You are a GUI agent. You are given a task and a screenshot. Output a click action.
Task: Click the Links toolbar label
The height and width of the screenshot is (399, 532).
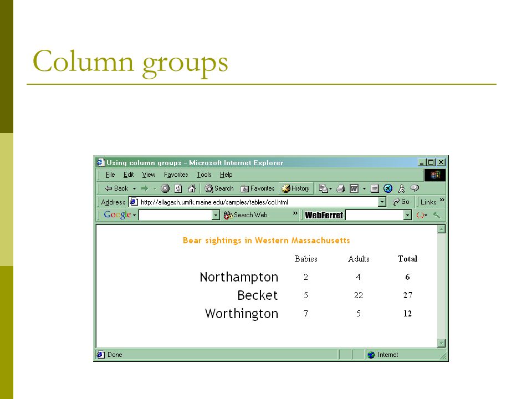[428, 202]
